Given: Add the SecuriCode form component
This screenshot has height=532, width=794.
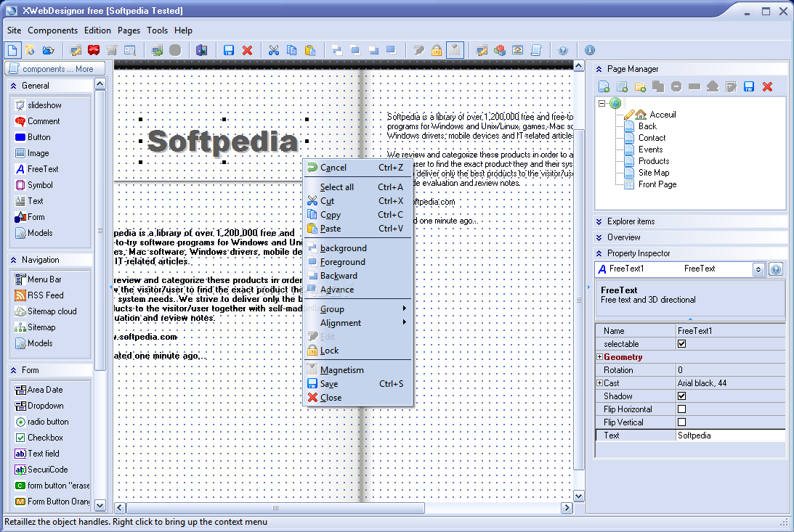Looking at the screenshot, I should [41, 470].
